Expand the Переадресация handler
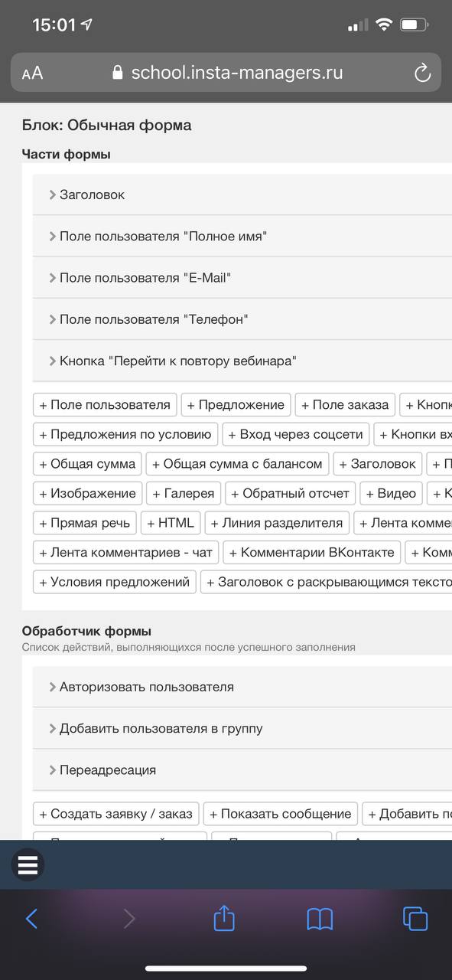Viewport: 452px width, 980px height. pos(242,769)
